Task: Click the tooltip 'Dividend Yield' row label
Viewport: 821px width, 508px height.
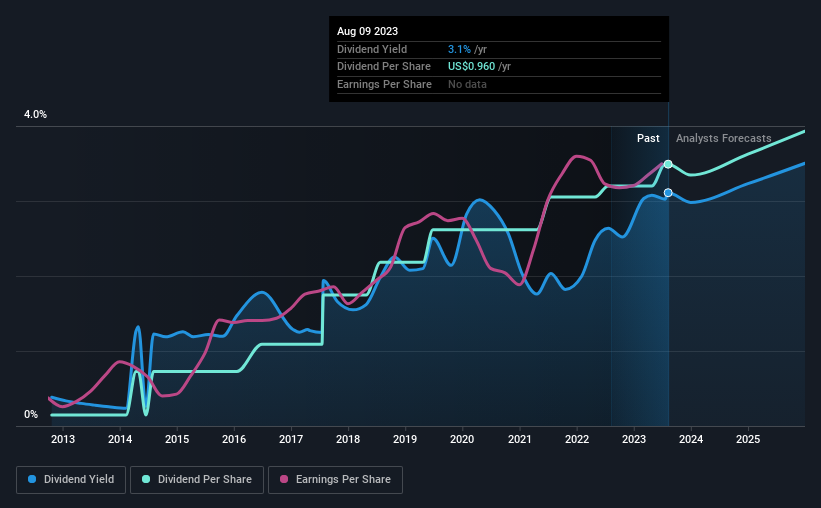Action: click(372, 49)
